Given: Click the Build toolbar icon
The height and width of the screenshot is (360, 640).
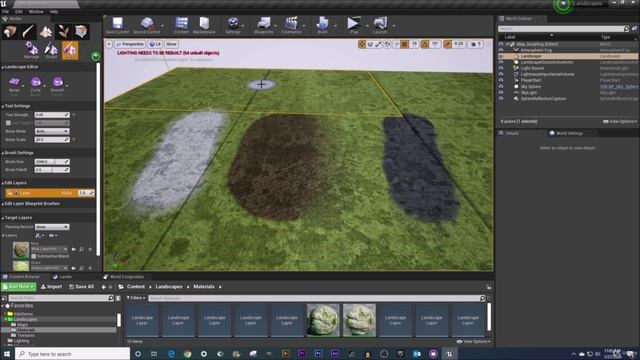Looking at the screenshot, I should point(322,25).
